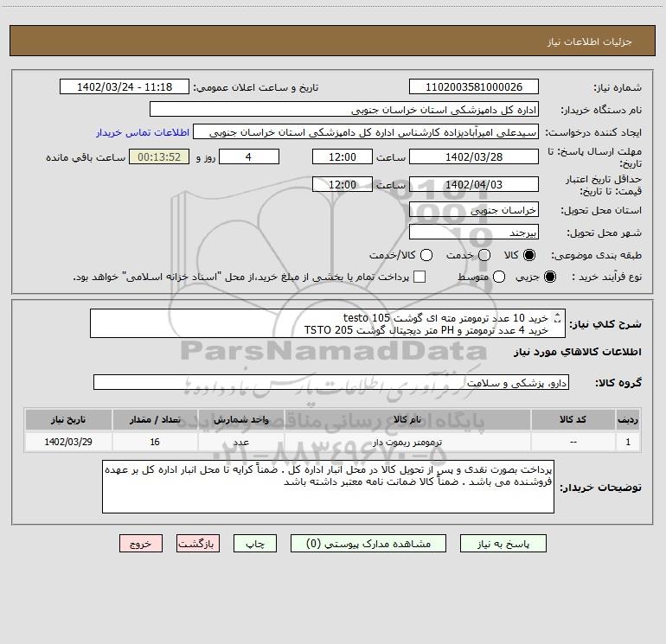Click the days remaining field 4

point(249,157)
